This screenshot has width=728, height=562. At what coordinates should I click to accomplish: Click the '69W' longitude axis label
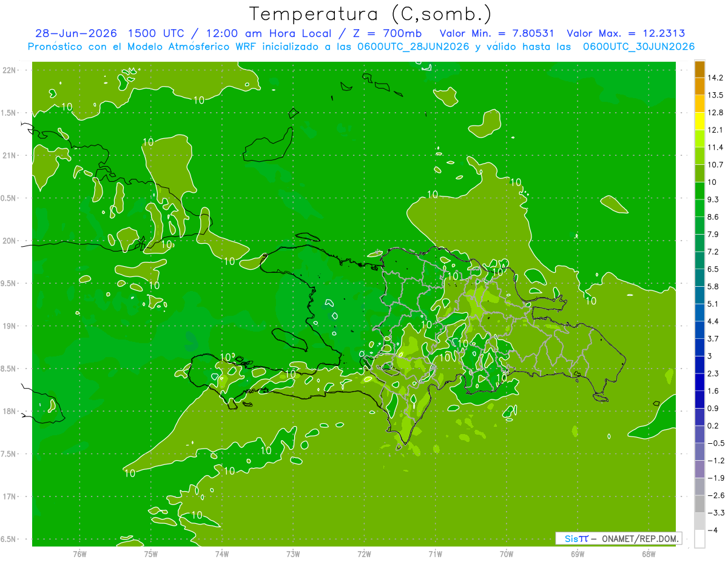coord(578,554)
